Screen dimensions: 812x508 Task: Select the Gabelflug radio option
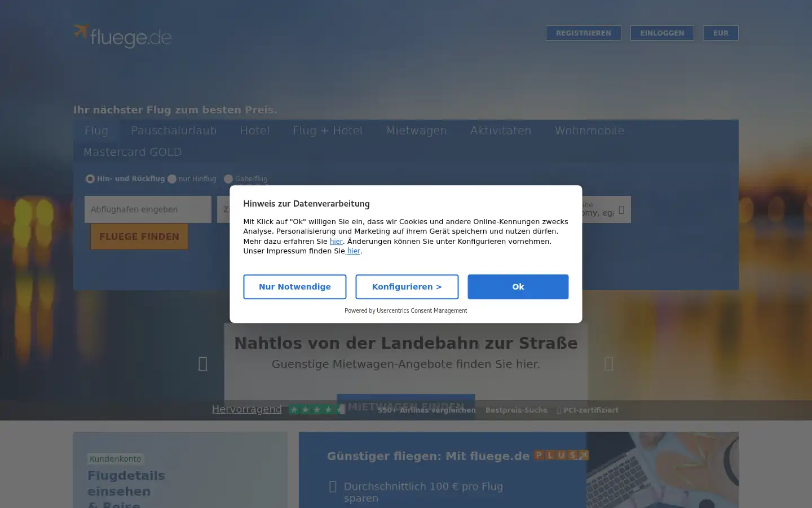tap(228, 179)
